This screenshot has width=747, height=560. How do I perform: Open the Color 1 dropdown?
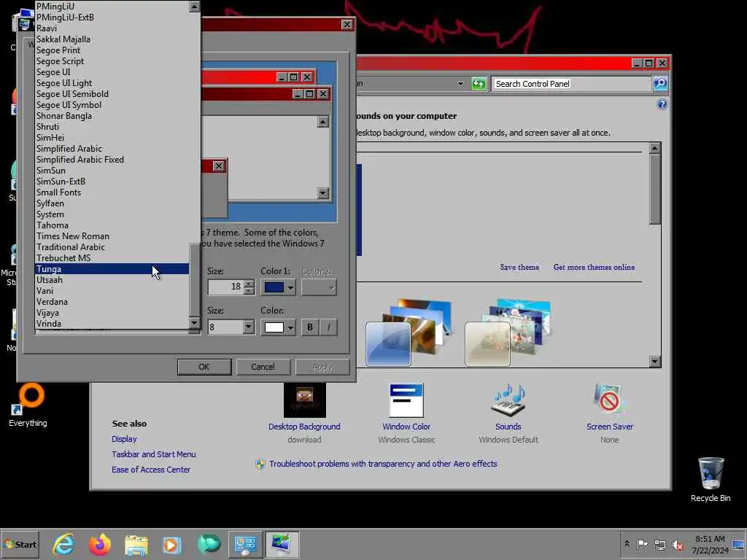click(290, 287)
